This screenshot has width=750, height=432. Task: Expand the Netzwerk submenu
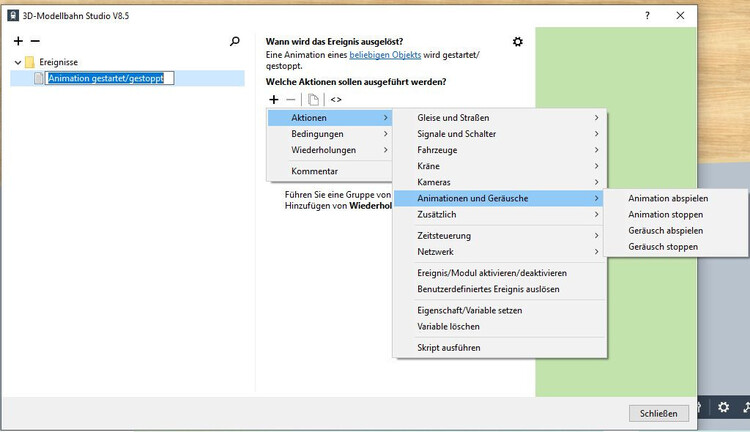(x=499, y=252)
